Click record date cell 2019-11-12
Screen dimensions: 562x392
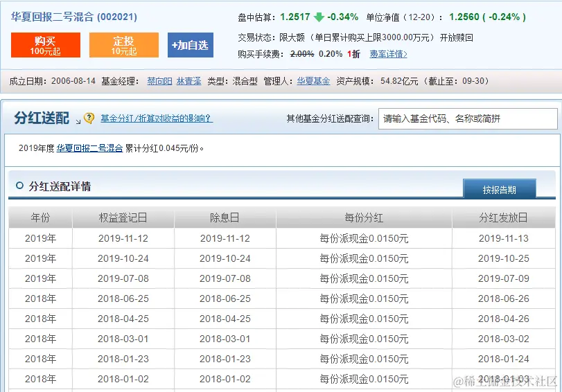click(123, 238)
